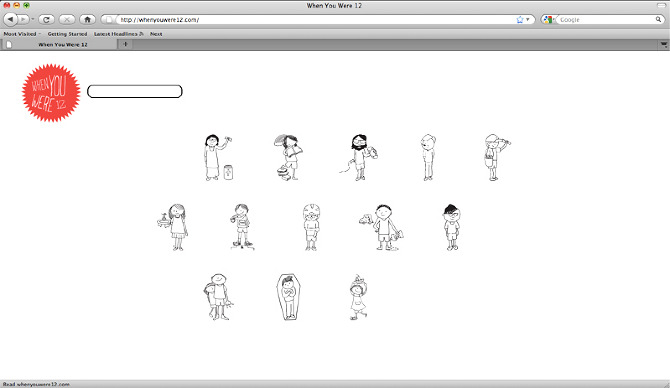Viewport: 670px width, 388px height.
Task: Bookmark this page with the star icon
Action: coord(520,20)
